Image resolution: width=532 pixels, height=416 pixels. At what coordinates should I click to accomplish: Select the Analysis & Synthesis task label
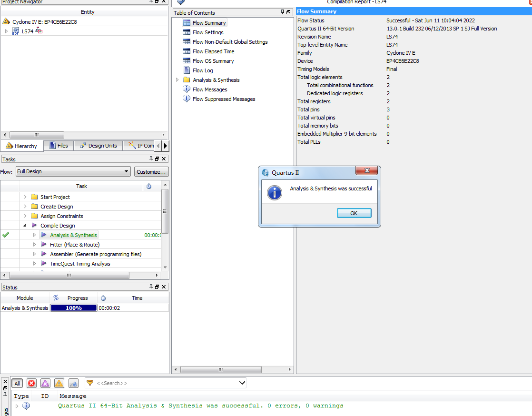(73, 235)
